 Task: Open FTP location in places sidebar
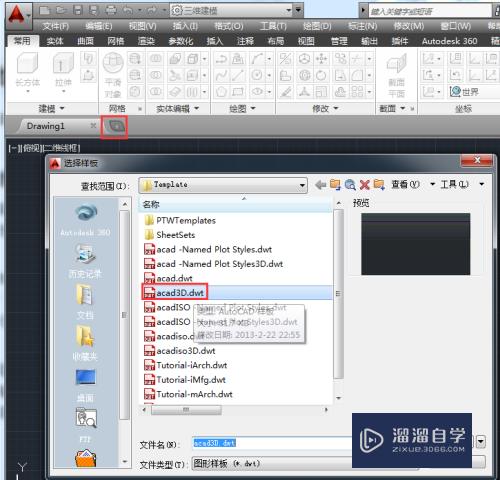tap(85, 426)
